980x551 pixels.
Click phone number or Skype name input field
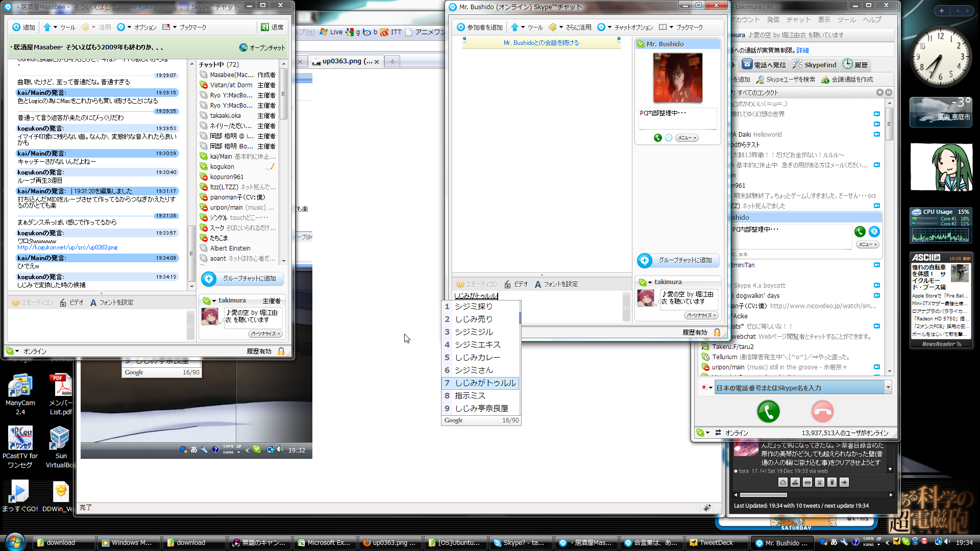[x=799, y=388]
